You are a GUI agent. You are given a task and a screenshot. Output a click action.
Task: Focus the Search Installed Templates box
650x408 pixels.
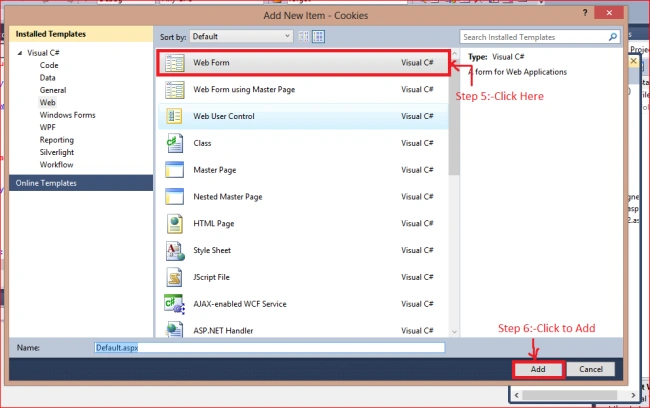[x=540, y=37]
